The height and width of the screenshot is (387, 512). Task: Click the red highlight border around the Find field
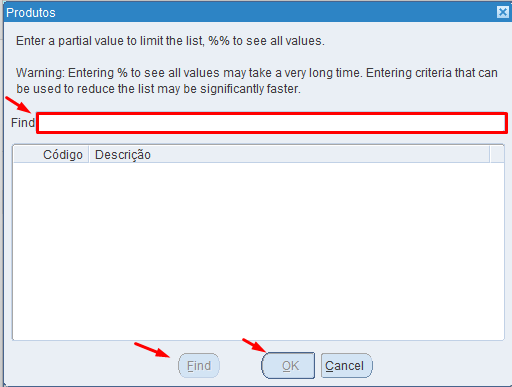click(x=272, y=114)
